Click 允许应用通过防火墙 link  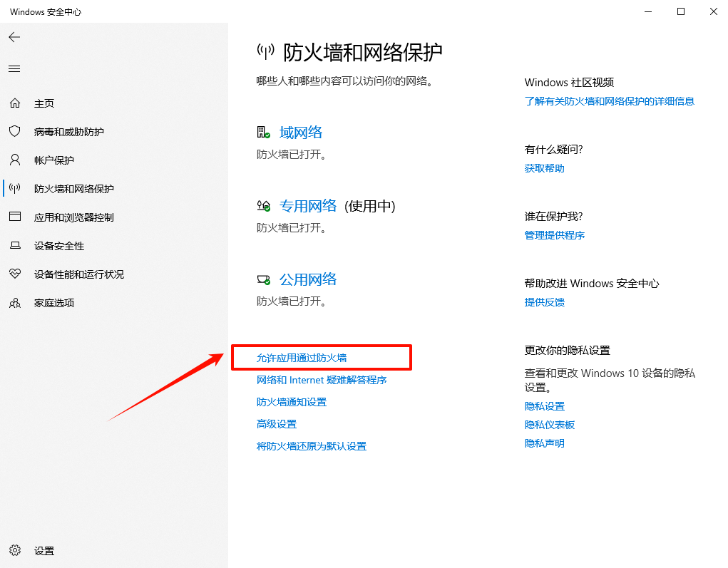(x=302, y=358)
